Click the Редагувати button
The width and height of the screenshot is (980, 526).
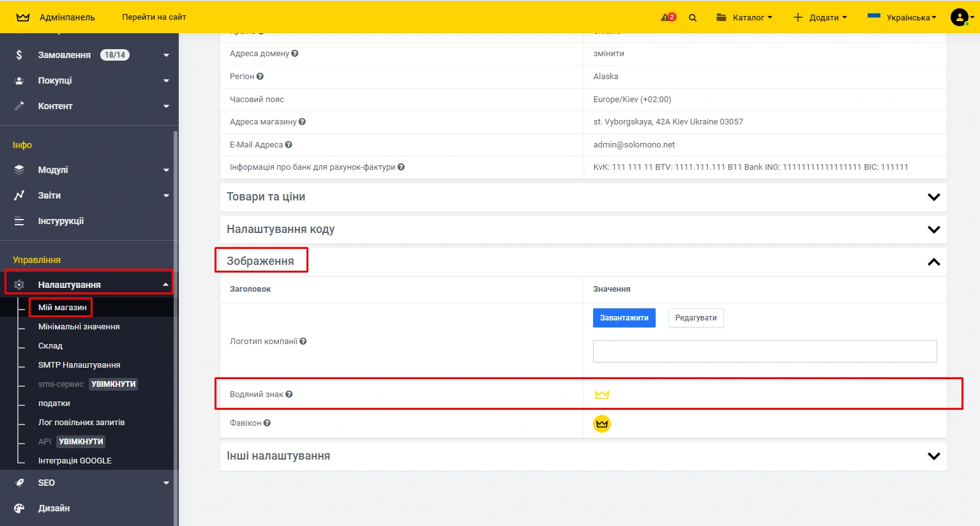pyautogui.click(x=696, y=318)
